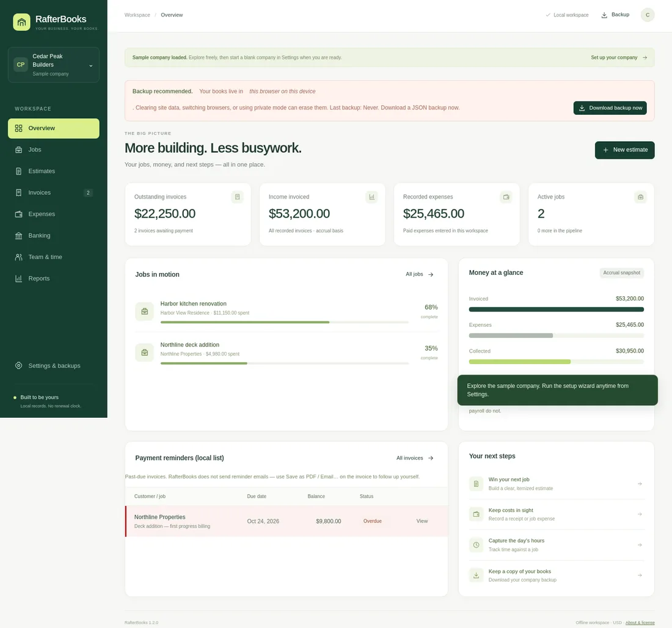Viewport: 672px width, 628px height.
Task: Click the Backup download icon in top bar
Action: pos(604,15)
